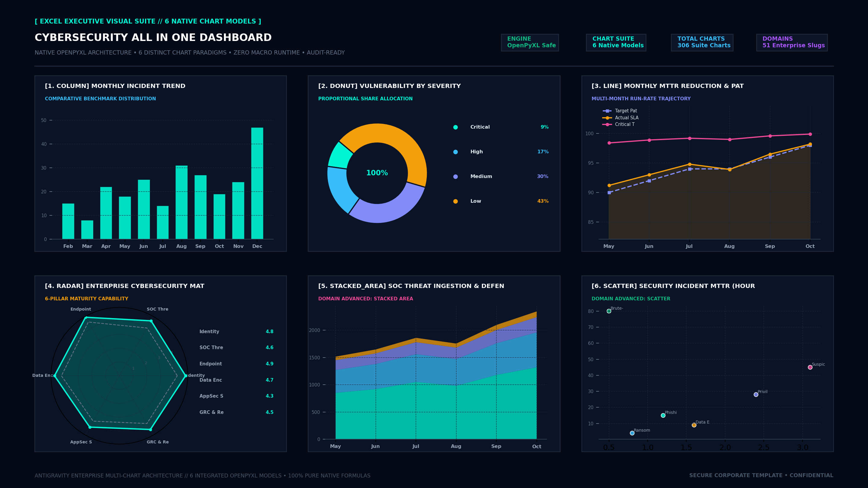
Task: Click the Medium legend color dot
Action: [456, 177]
